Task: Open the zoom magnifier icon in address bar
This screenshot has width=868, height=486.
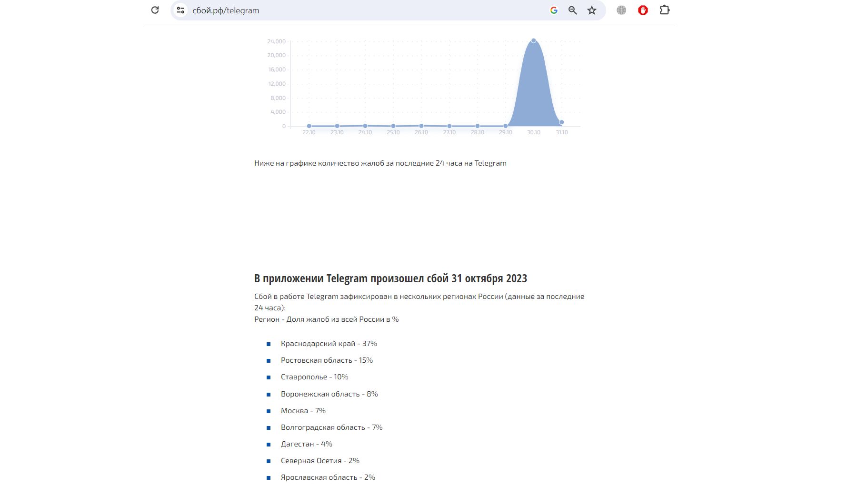Action: [573, 10]
